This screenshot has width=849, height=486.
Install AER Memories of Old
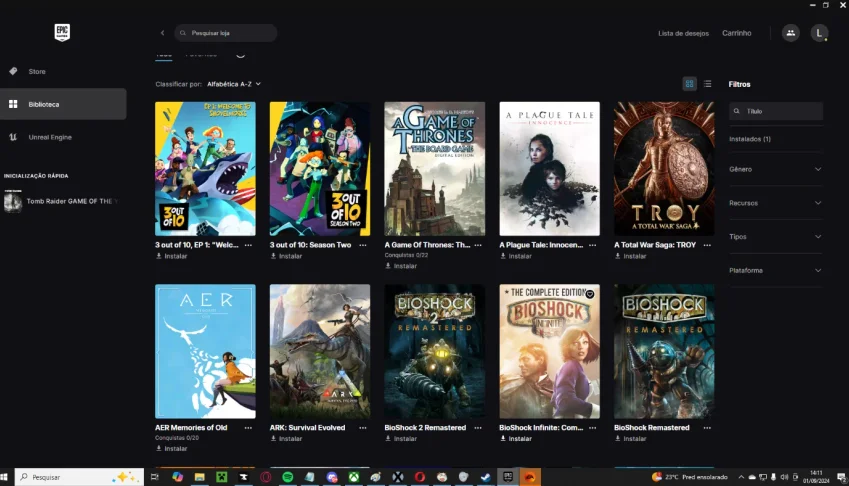pos(172,448)
